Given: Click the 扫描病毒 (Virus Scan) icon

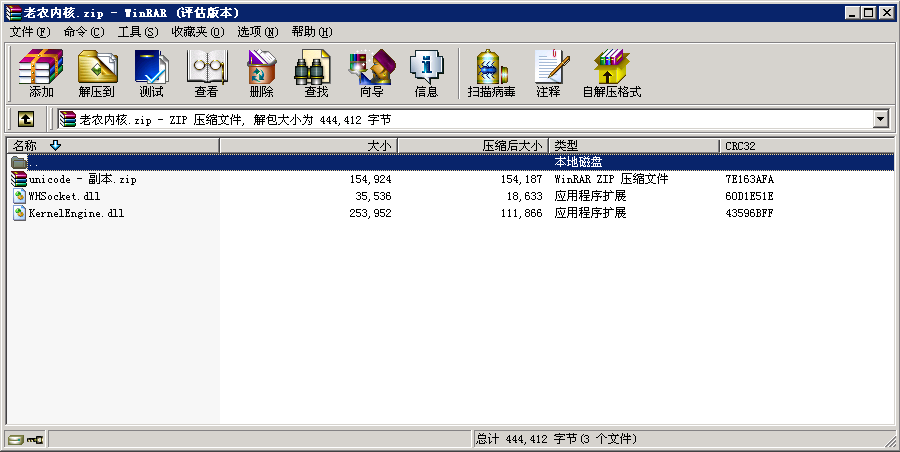Looking at the screenshot, I should pyautogui.click(x=491, y=73).
